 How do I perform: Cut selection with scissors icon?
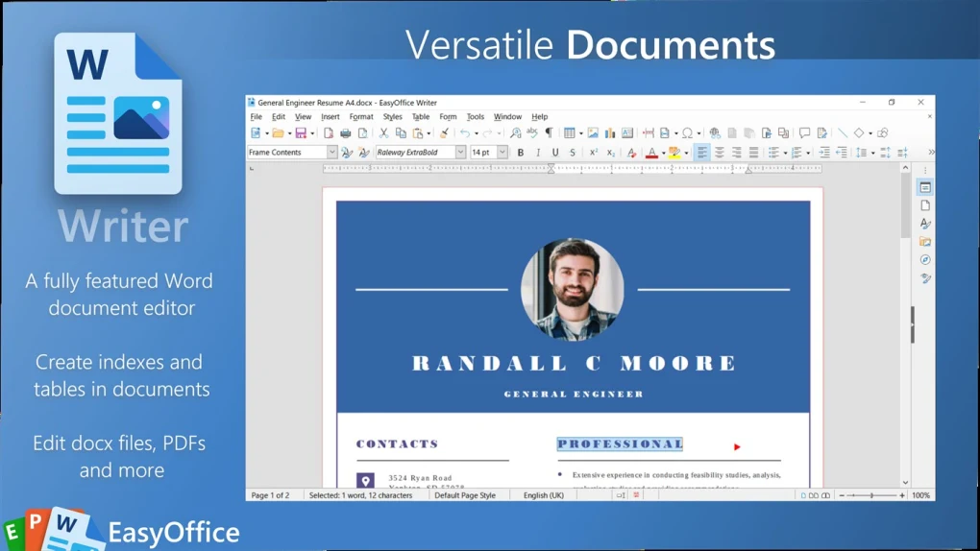click(383, 133)
